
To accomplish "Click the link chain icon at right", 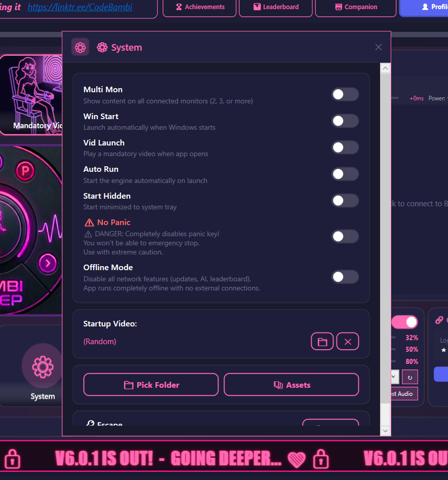I will point(439,320).
